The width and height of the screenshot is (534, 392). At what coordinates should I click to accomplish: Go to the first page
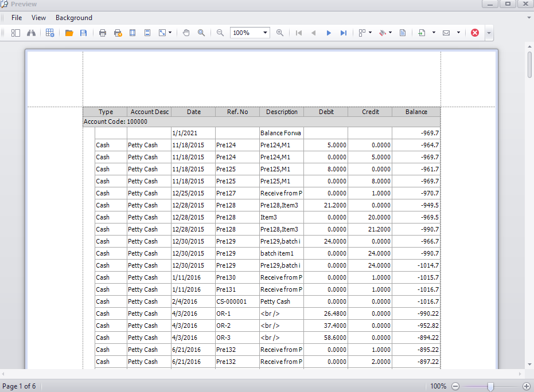click(x=299, y=33)
